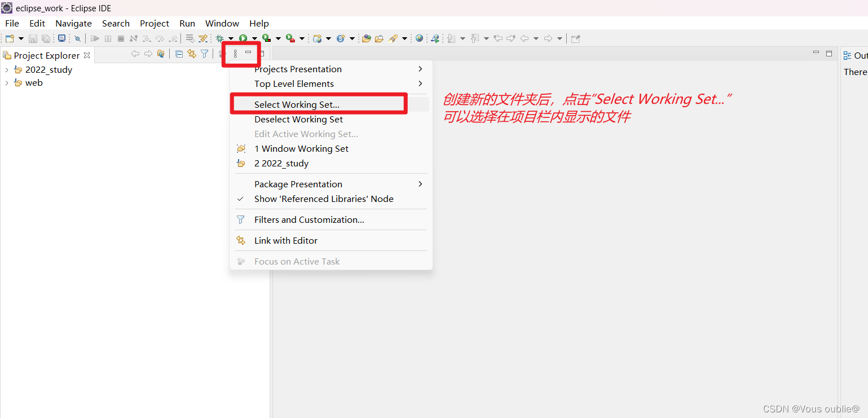Switch to the Outline view tab
The image size is (868, 418).
(x=855, y=55)
